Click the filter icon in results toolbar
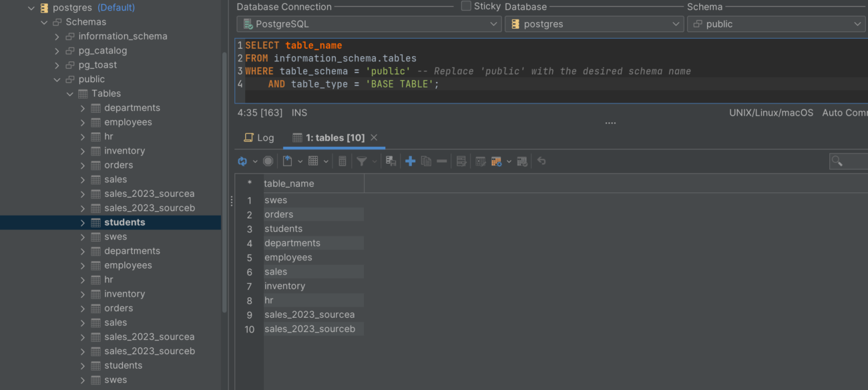The image size is (868, 390). 361,161
